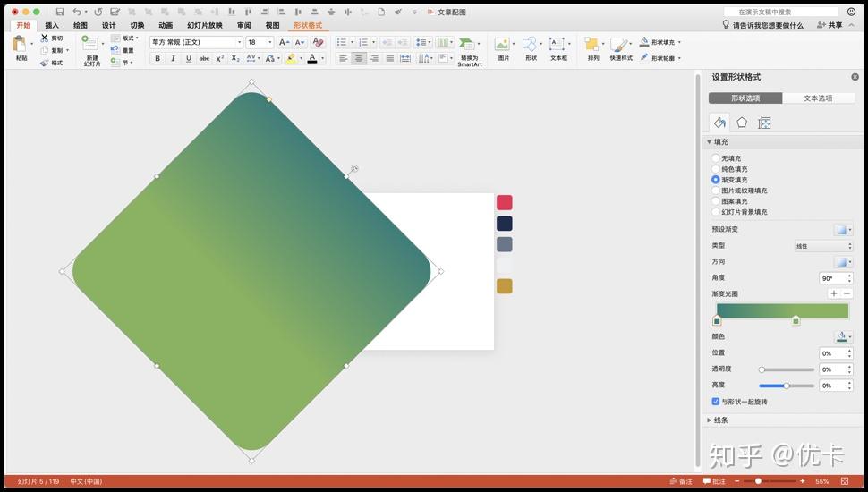868x492 pixels.
Task: Open the Preset gradients (预设渐变) dropdown
Action: pos(843,230)
